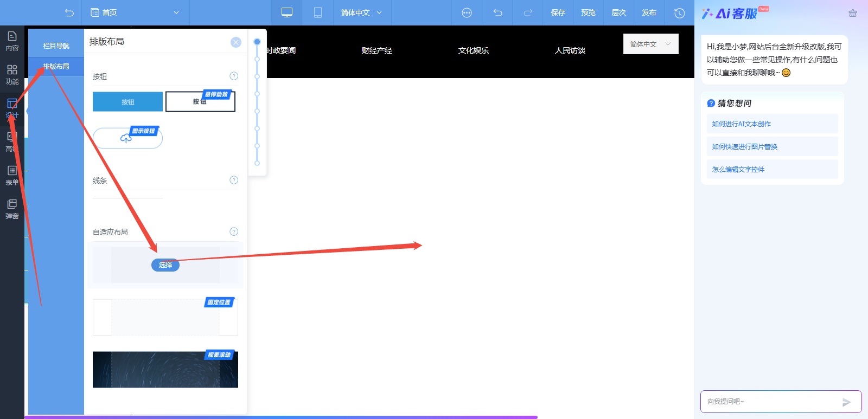Click the AI chat input field
This screenshot has width=868, height=419.
[770, 402]
